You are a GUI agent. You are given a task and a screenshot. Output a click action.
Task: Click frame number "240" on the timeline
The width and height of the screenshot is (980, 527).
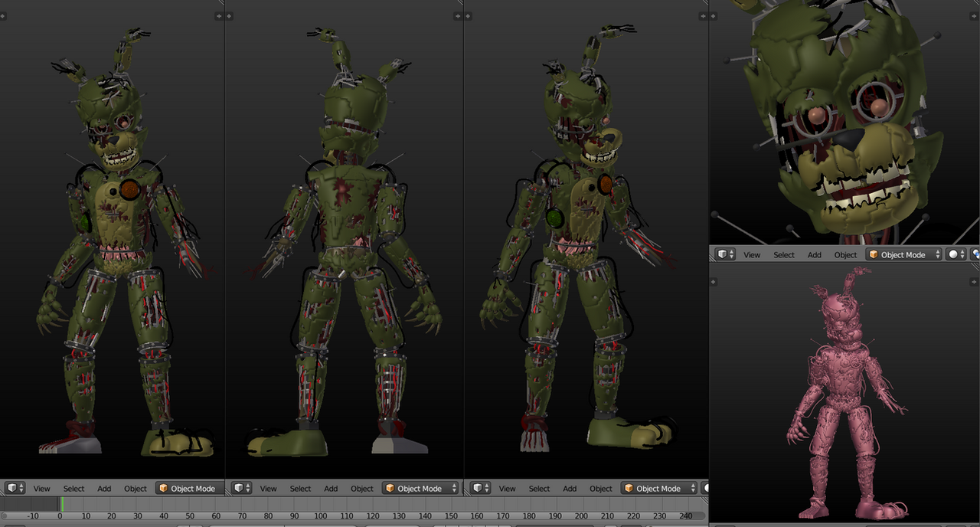686,516
